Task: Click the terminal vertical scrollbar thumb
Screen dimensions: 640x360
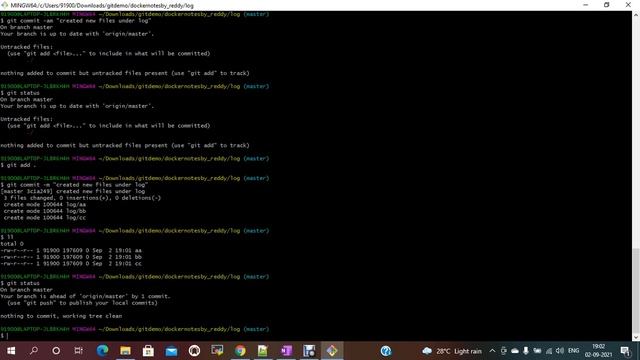Action: click(x=636, y=290)
